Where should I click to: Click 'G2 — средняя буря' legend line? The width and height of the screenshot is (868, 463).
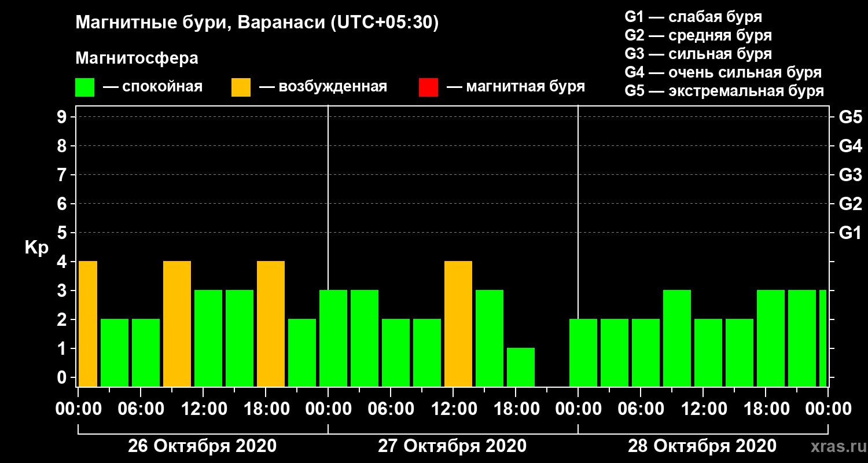point(698,35)
